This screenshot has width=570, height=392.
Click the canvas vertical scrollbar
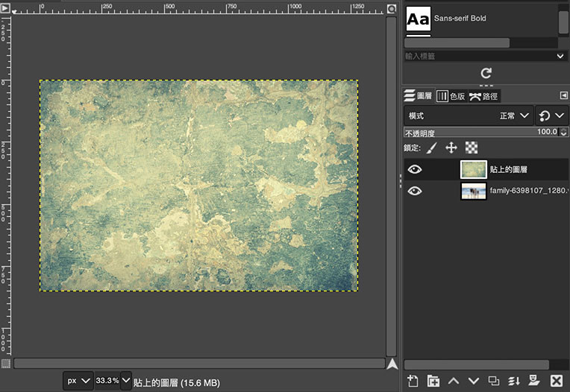click(x=391, y=186)
